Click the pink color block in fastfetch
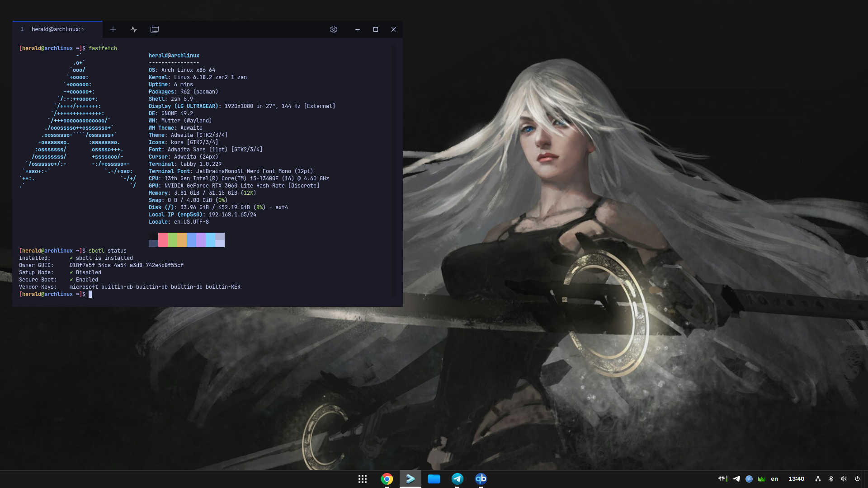Viewport: 868px width, 488px height. (x=163, y=240)
